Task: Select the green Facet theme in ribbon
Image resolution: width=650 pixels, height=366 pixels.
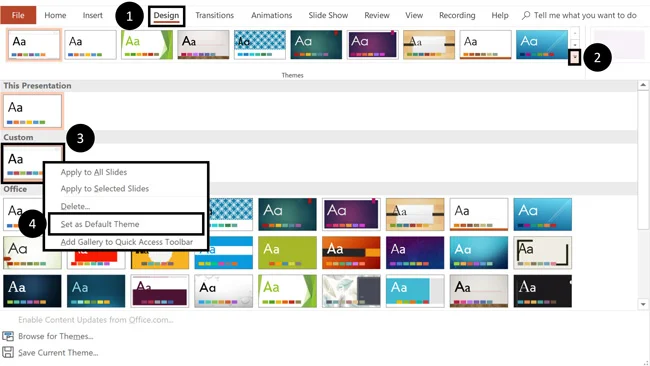Action: (x=147, y=44)
